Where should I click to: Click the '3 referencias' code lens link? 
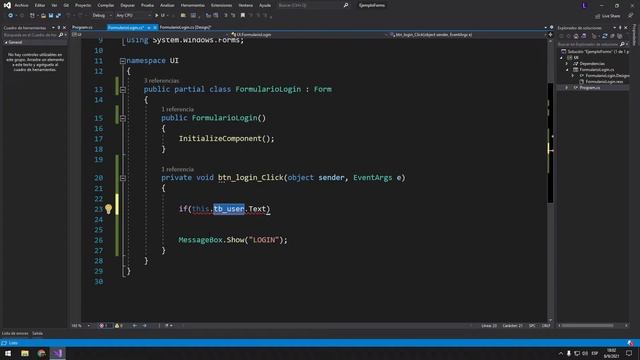click(161, 81)
